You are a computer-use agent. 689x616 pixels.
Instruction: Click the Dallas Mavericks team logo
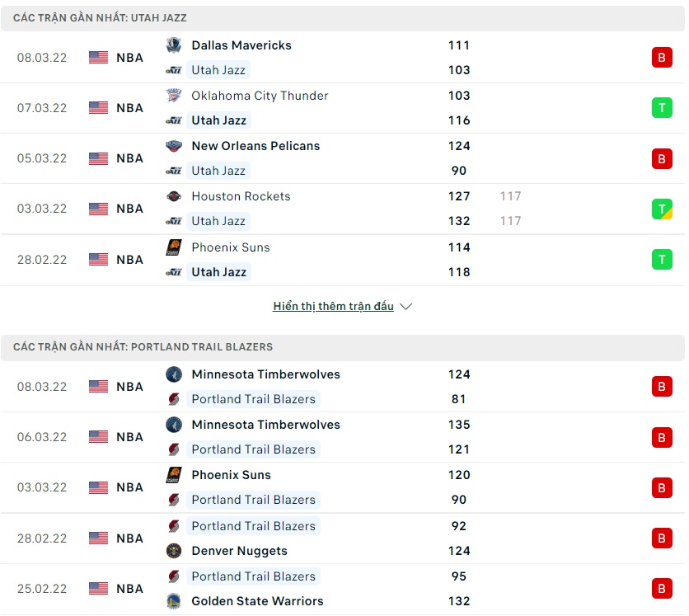(173, 45)
